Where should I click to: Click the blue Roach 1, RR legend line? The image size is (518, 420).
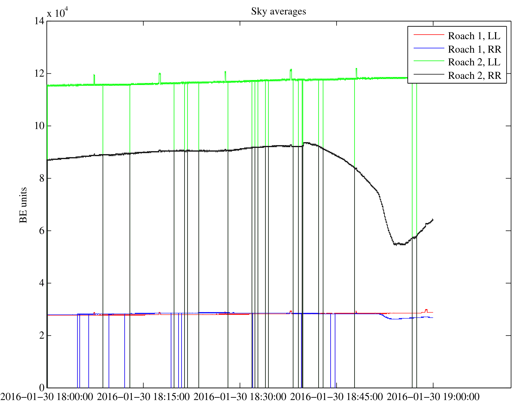[429, 48]
